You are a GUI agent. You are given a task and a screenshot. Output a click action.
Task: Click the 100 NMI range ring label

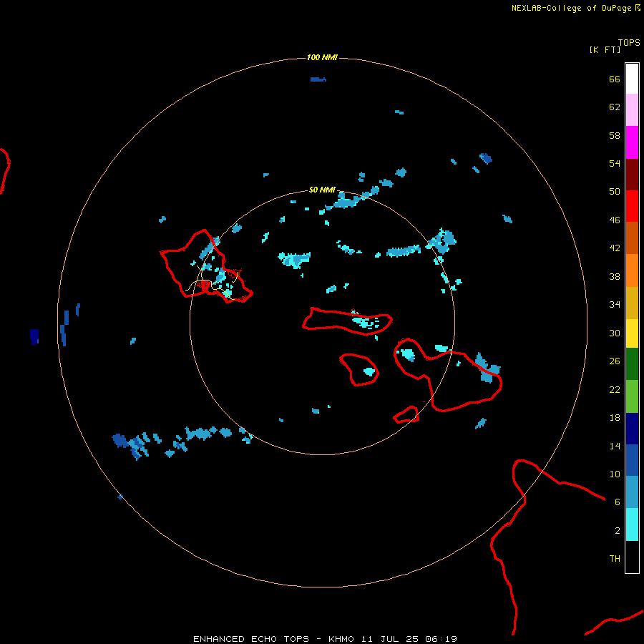click(x=322, y=57)
